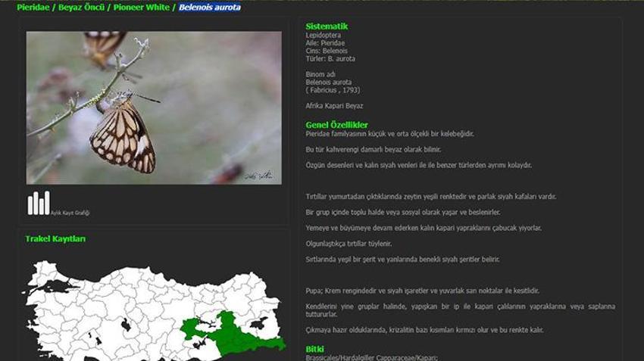Screen dimensions: 644x361
Task: Click the text 'Lepidoptera'
Action: click(323, 36)
